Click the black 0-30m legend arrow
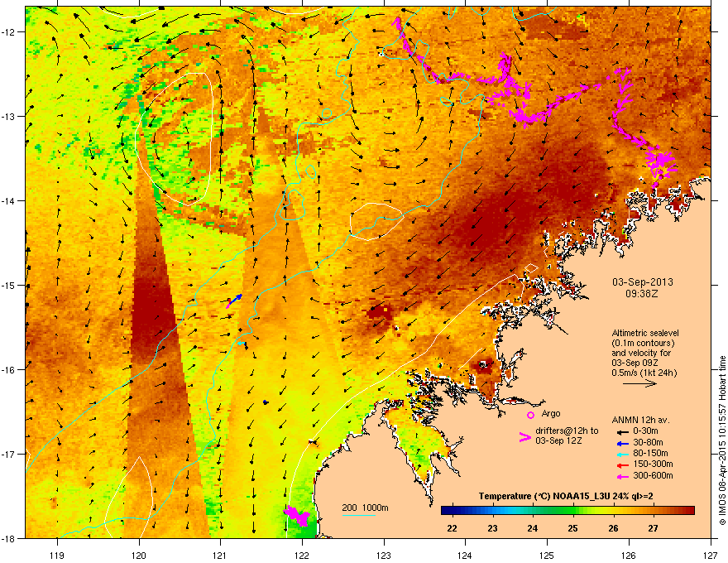728x563 pixels. coord(623,432)
